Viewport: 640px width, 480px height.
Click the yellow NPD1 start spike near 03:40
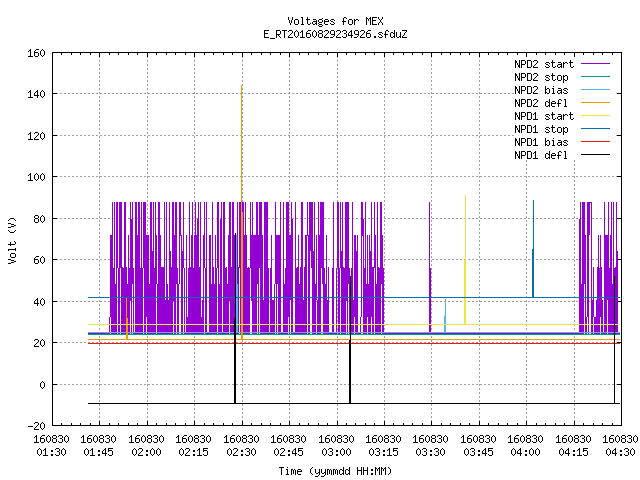465,260
